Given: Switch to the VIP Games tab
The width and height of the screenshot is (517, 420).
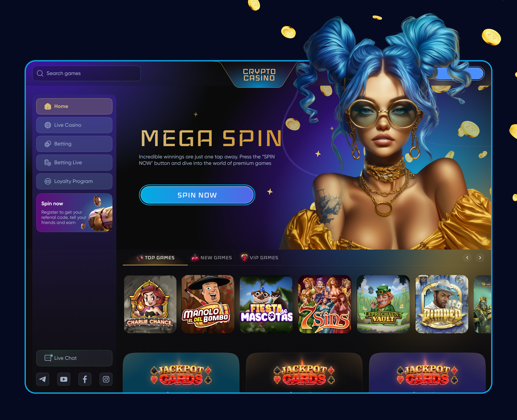Looking at the screenshot, I should 259,258.
